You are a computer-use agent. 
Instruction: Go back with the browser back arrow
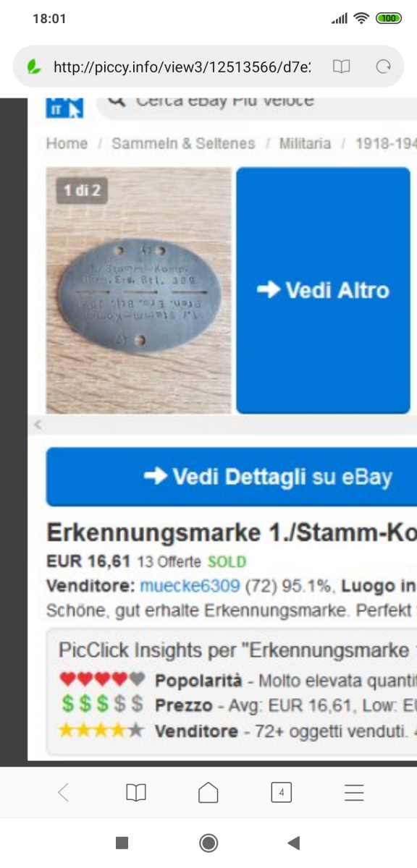pyautogui.click(x=63, y=793)
